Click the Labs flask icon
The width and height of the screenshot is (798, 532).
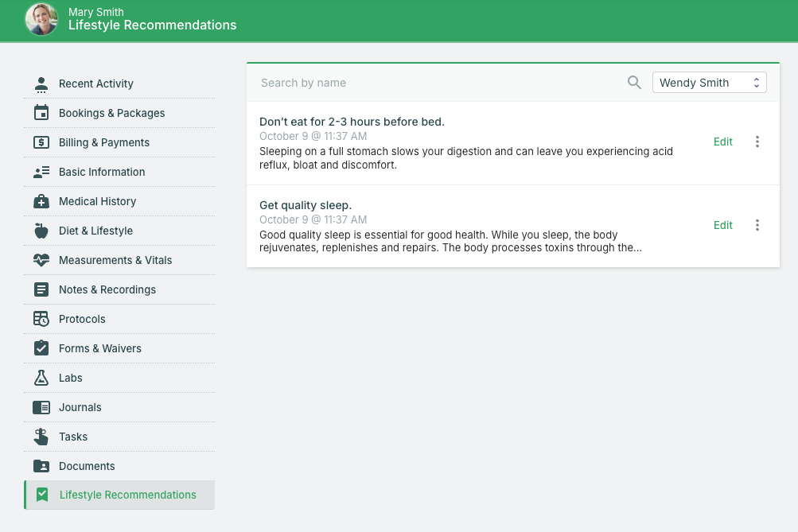coord(41,378)
